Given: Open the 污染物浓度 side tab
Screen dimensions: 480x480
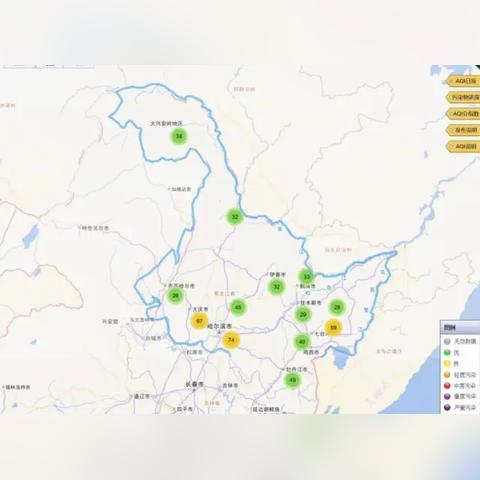Looking at the screenshot, I should pos(463,97).
